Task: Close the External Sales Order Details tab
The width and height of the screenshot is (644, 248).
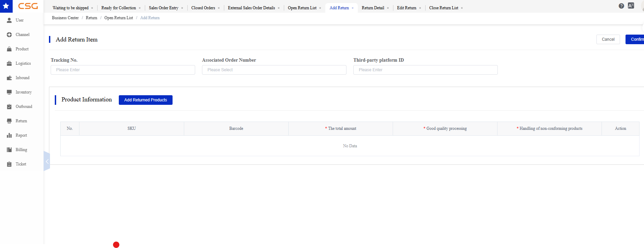Action: [279, 8]
